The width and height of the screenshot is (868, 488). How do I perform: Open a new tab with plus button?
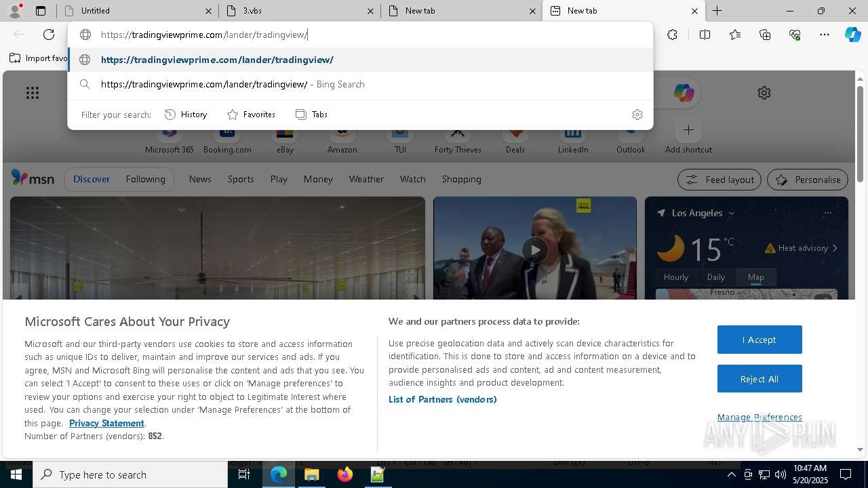point(717,11)
